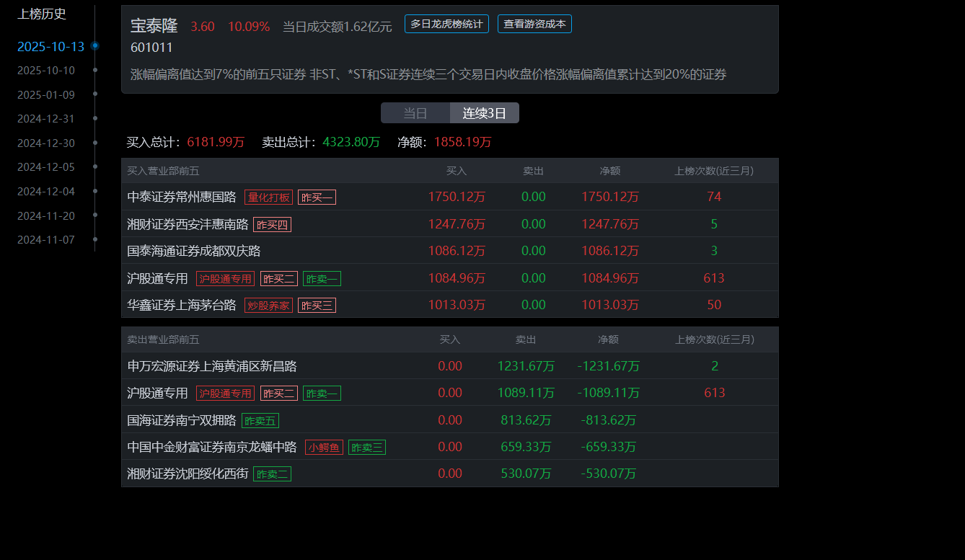This screenshot has height=560, width=965.
Task: Click the 昨买四 tag
Action: [272, 224]
